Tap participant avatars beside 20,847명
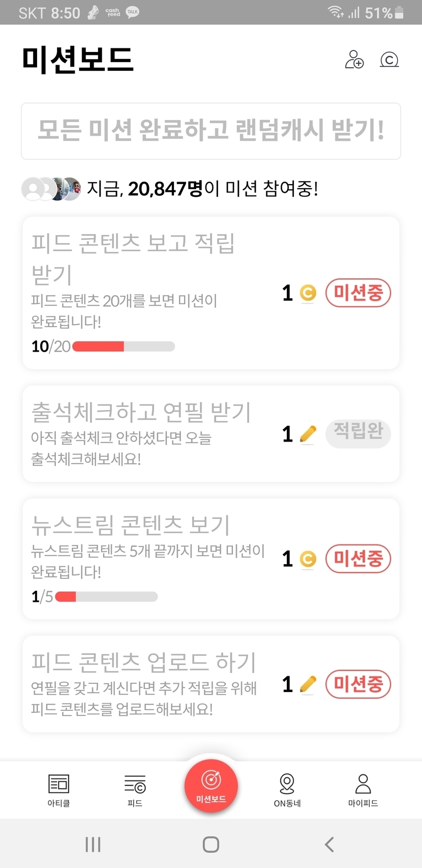The height and width of the screenshot is (868, 422). 51,189
